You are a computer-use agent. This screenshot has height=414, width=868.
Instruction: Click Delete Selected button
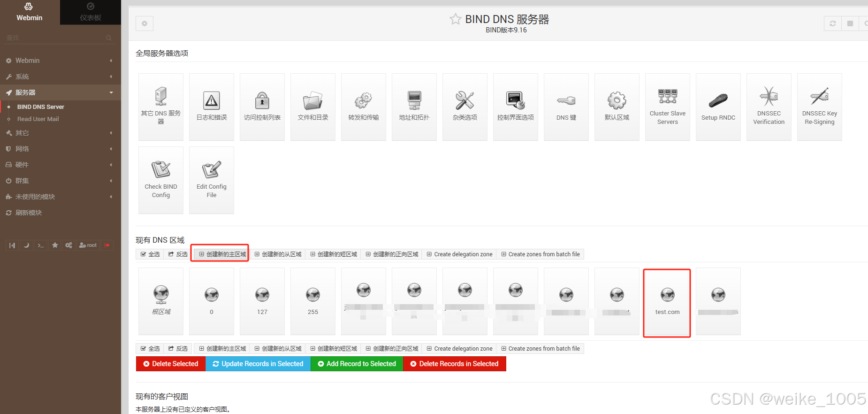[x=171, y=364]
